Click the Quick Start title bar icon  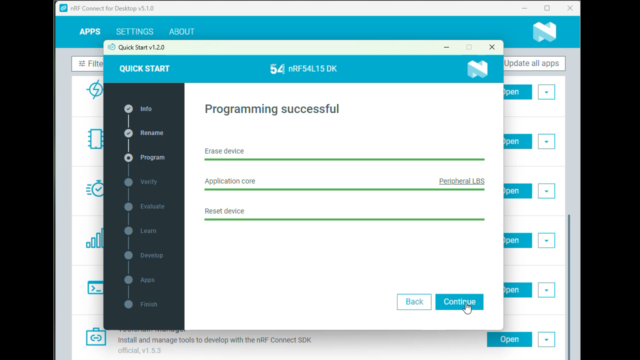click(111, 47)
